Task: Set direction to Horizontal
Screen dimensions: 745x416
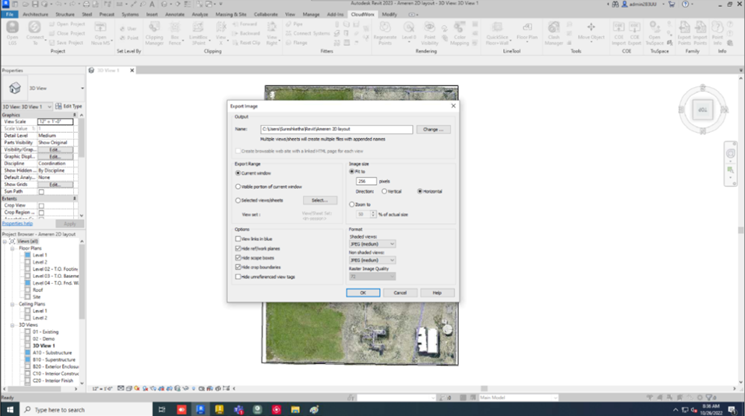Action: pos(420,191)
